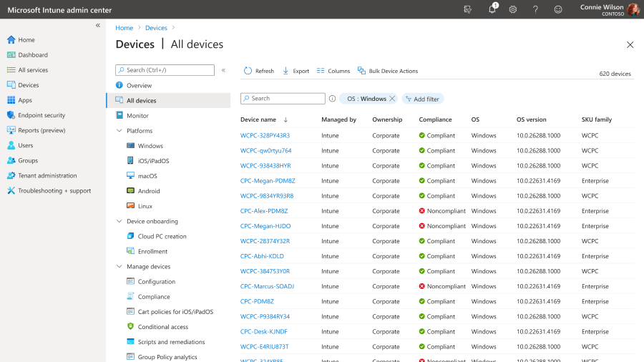The height and width of the screenshot is (362, 644).
Task: Open the settings gear in header
Action: 512,9
